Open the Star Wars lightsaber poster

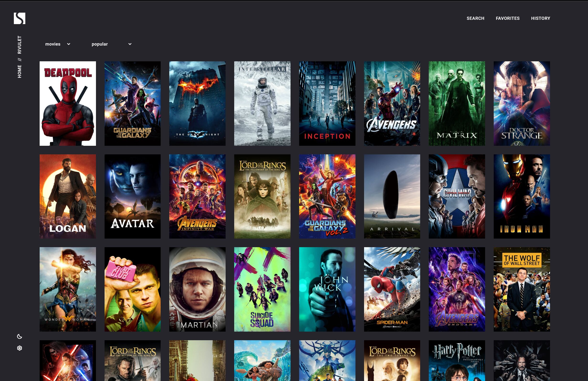pyautogui.click(x=68, y=361)
